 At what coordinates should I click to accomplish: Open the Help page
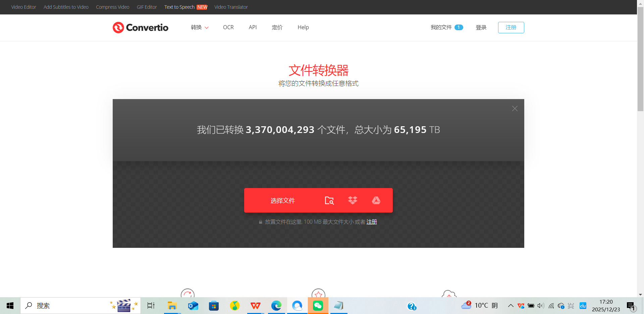click(303, 28)
